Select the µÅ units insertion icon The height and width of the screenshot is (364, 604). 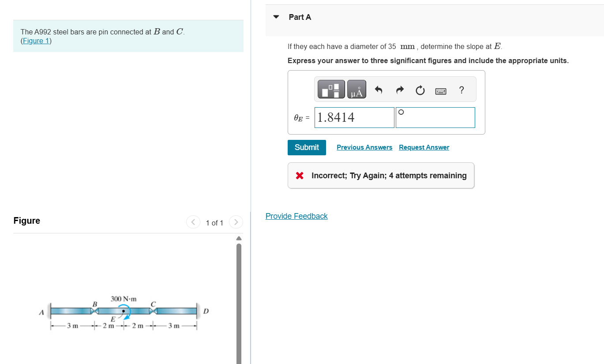356,89
